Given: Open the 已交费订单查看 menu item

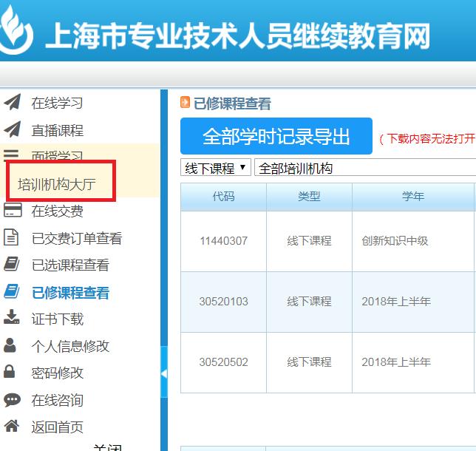Looking at the screenshot, I should tap(77, 238).
